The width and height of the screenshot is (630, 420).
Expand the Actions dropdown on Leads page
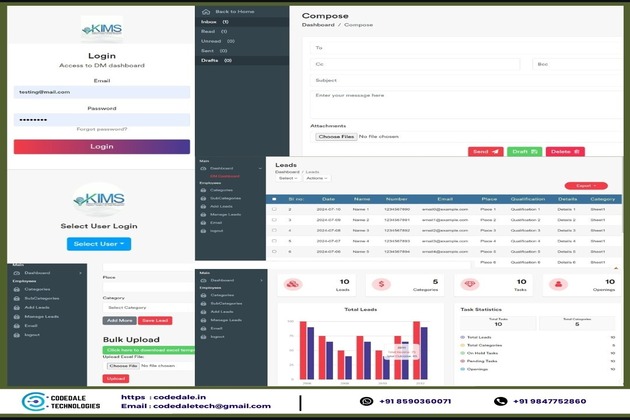pyautogui.click(x=316, y=178)
